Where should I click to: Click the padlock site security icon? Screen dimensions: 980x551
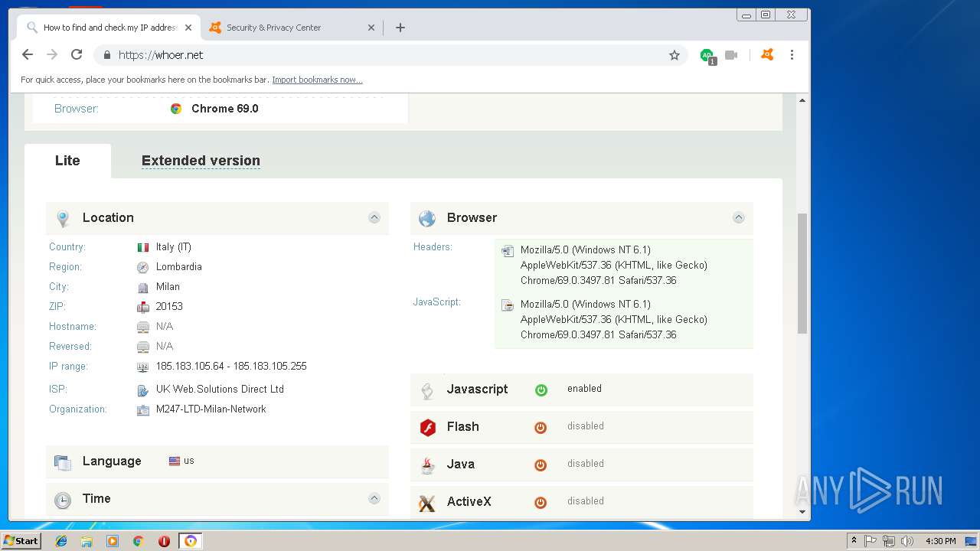tap(106, 55)
